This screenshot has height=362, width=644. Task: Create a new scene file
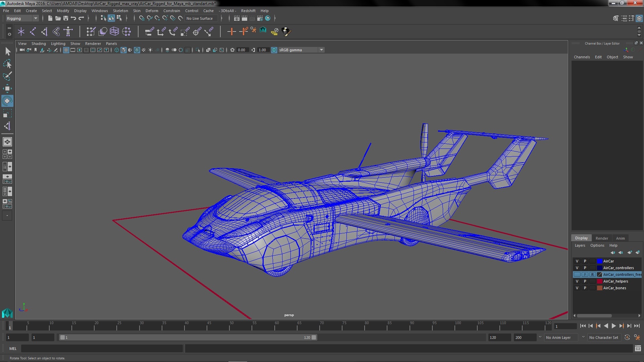[x=50, y=18]
